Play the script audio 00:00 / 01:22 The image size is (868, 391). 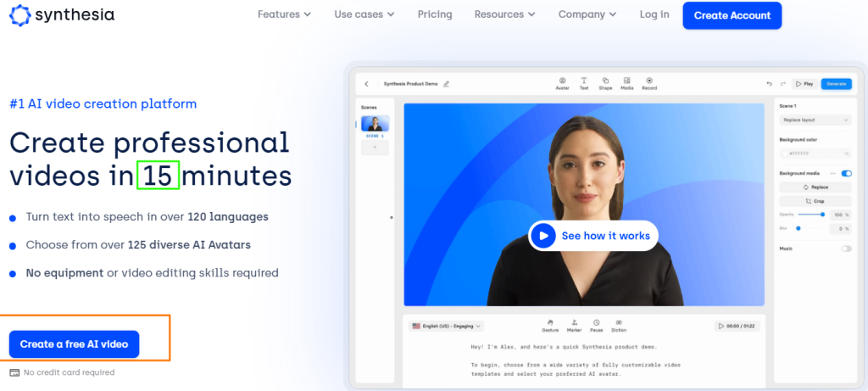737,327
